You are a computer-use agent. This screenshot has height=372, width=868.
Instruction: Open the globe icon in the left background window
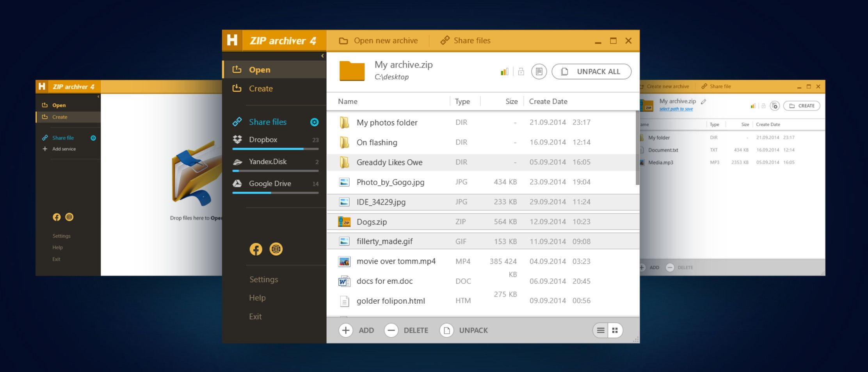(x=69, y=217)
